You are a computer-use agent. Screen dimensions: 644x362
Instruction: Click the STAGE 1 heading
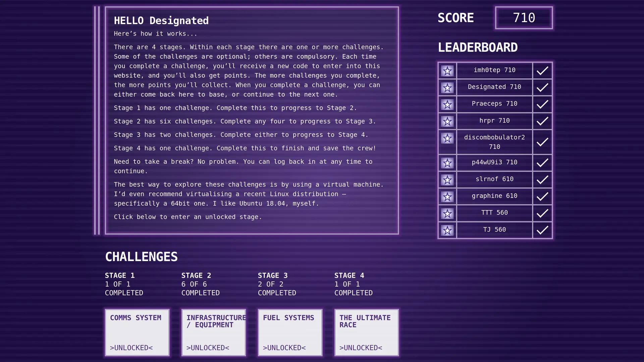point(120,275)
